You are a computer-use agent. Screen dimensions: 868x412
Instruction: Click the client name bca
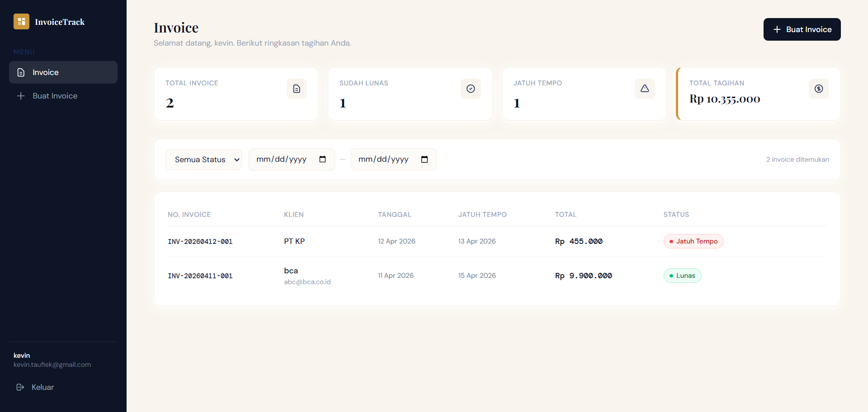[291, 271]
